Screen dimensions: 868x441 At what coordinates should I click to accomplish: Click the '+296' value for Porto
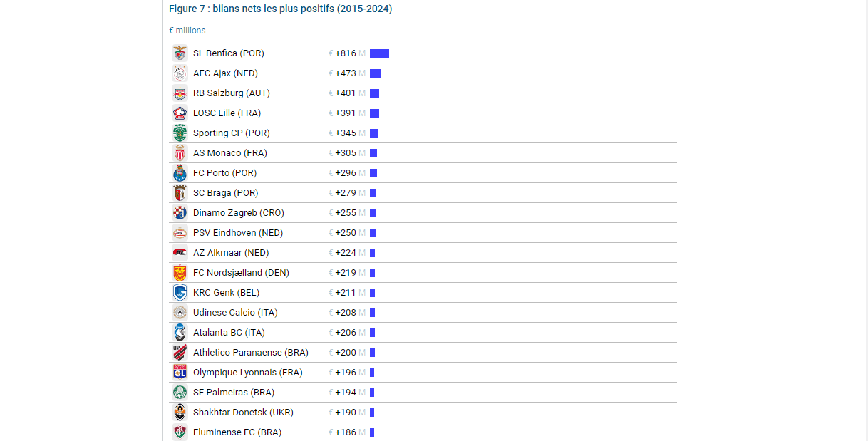point(346,173)
